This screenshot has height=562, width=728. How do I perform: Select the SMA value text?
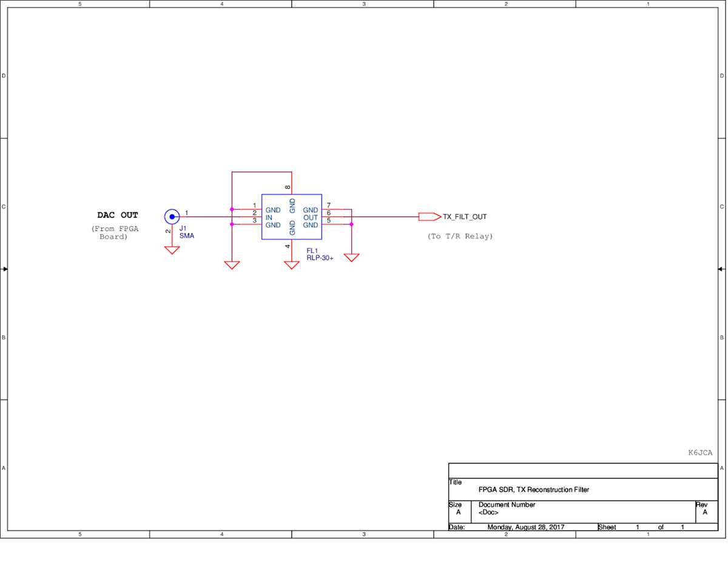coord(187,235)
